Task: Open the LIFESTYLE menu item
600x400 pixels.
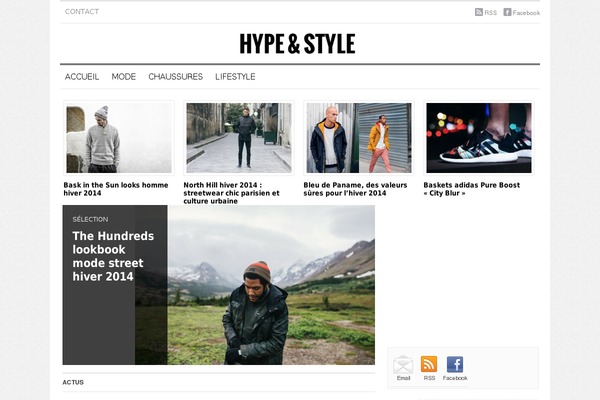Action: [235, 77]
